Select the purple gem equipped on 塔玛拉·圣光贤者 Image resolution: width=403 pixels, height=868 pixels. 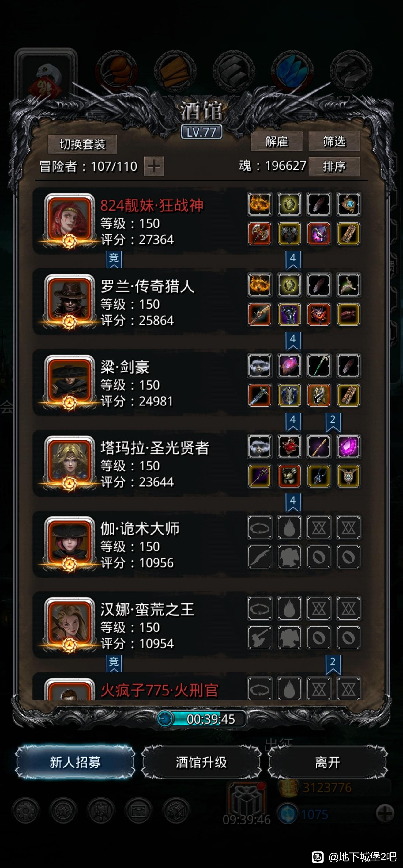coord(348,447)
